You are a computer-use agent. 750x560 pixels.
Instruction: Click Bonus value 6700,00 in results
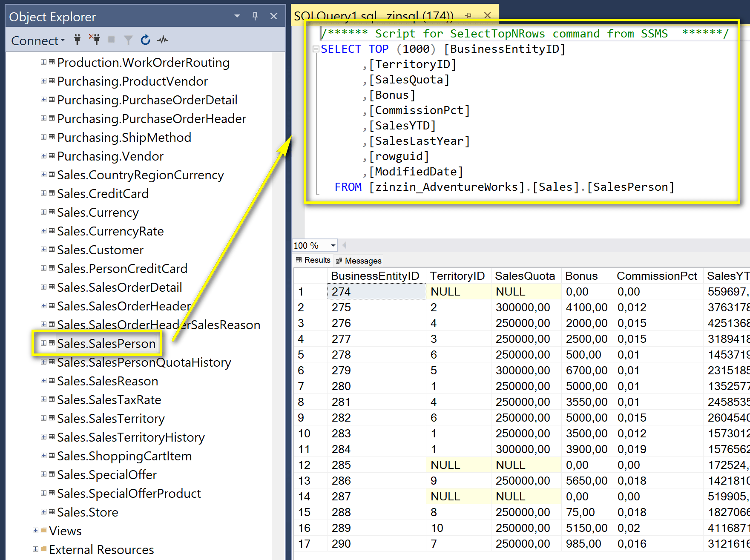click(587, 370)
